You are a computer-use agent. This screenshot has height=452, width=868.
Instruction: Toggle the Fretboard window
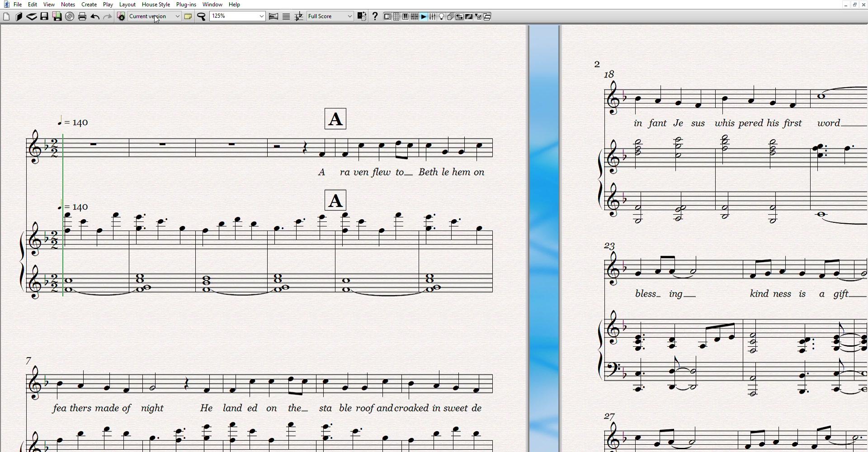(x=415, y=17)
